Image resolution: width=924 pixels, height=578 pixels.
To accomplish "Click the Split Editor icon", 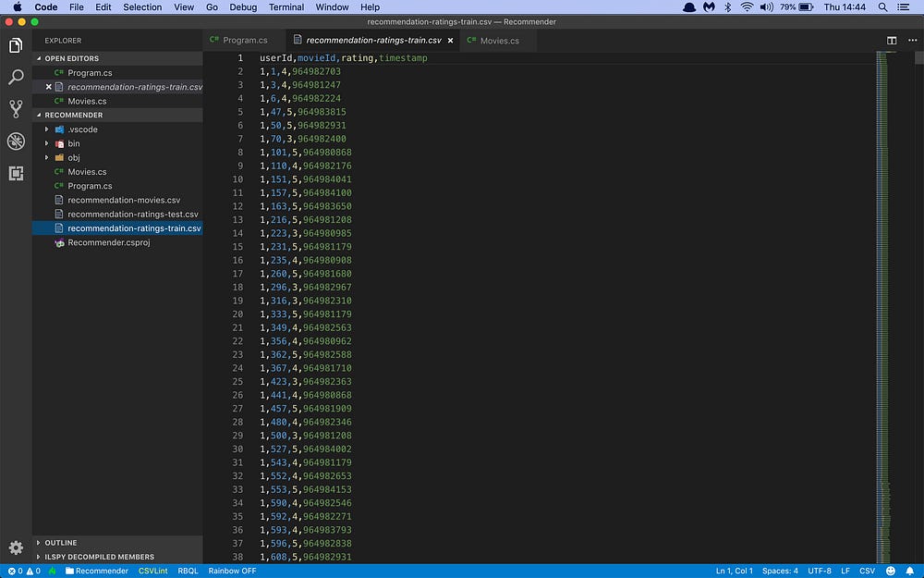I will click(892, 41).
